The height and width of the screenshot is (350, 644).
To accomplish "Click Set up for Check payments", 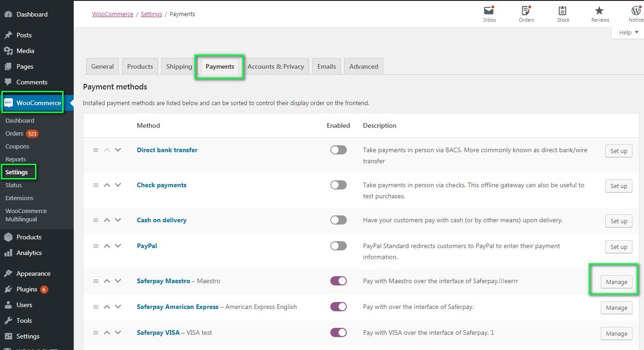I will coord(618,186).
